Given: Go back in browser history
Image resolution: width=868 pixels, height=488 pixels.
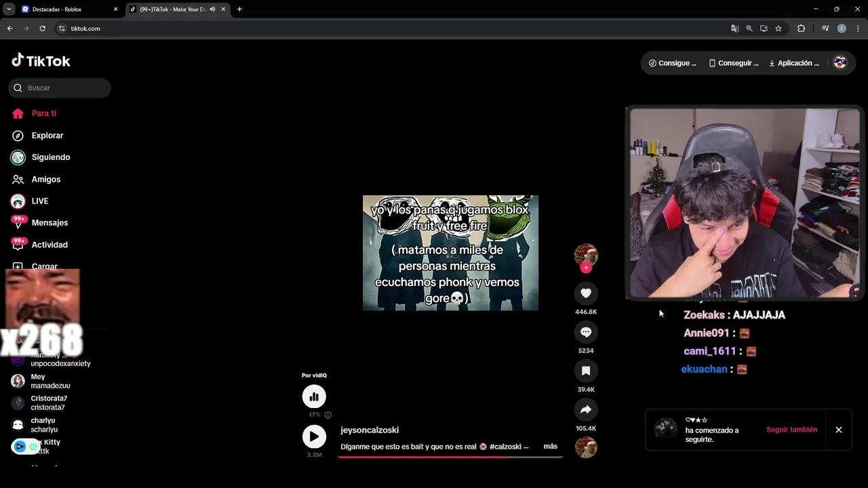Looking at the screenshot, I should pyautogui.click(x=9, y=28).
